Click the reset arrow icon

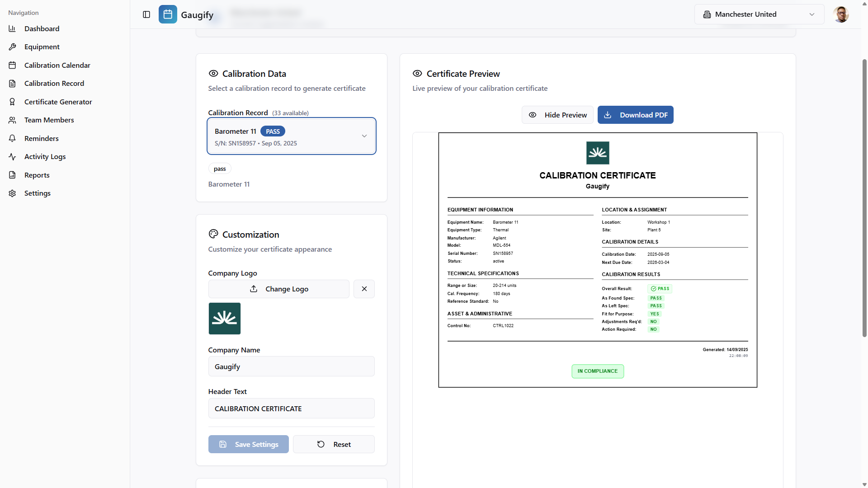coord(321,444)
